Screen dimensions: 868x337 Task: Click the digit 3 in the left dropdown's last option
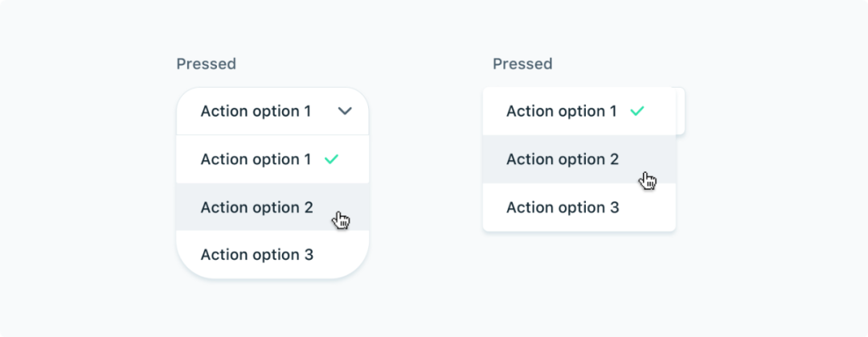coord(309,256)
